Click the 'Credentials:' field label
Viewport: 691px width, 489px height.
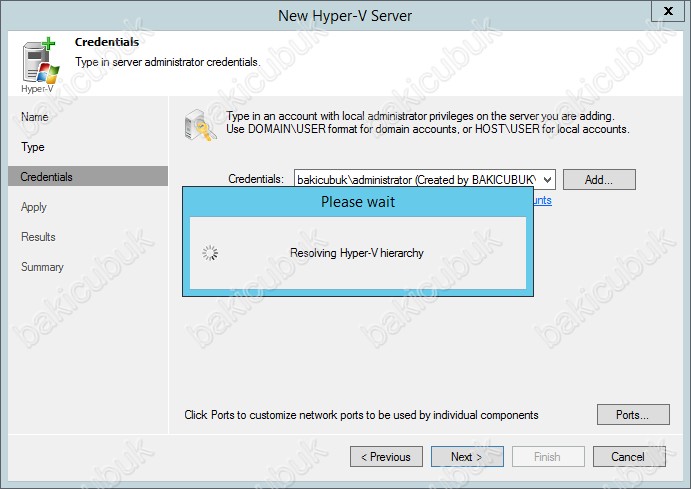256,179
